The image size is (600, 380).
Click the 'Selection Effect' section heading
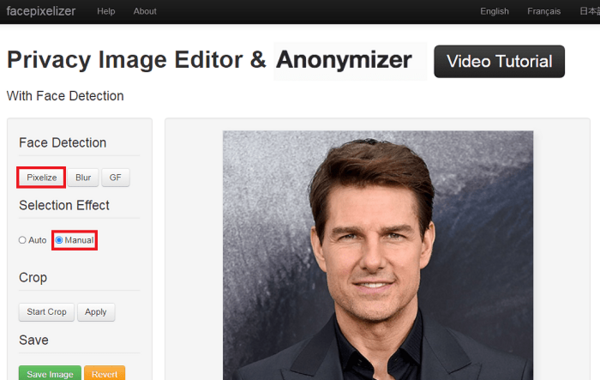(x=64, y=205)
